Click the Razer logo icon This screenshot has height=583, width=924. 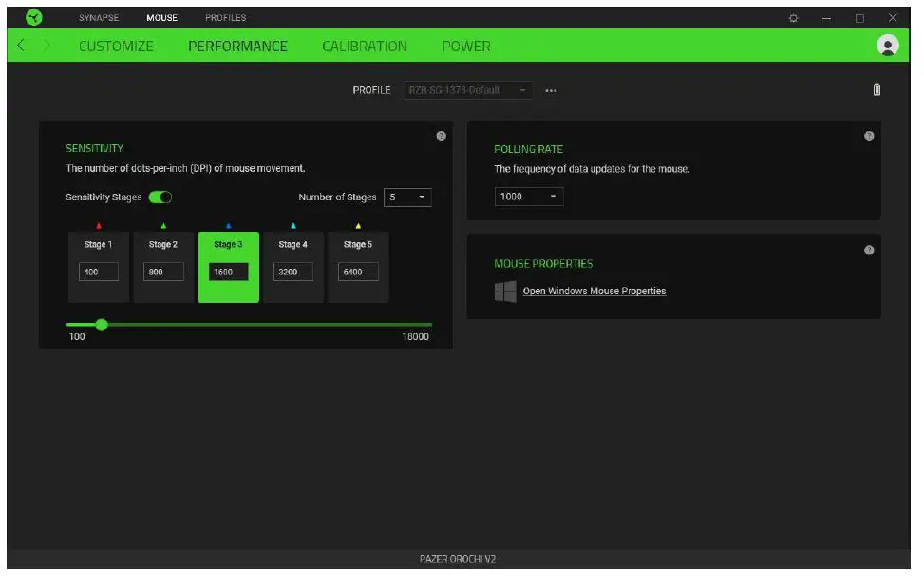(34, 17)
